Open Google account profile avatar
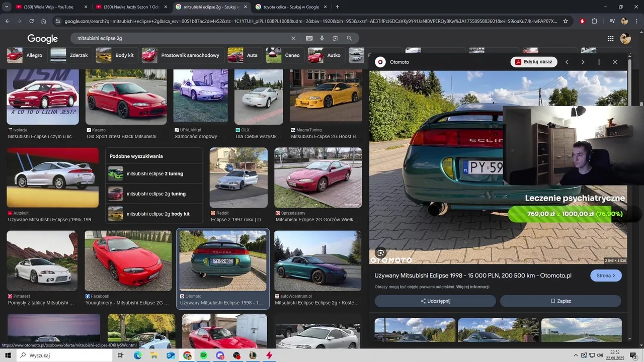Image resolution: width=644 pixels, height=362 pixels. pos(625,39)
